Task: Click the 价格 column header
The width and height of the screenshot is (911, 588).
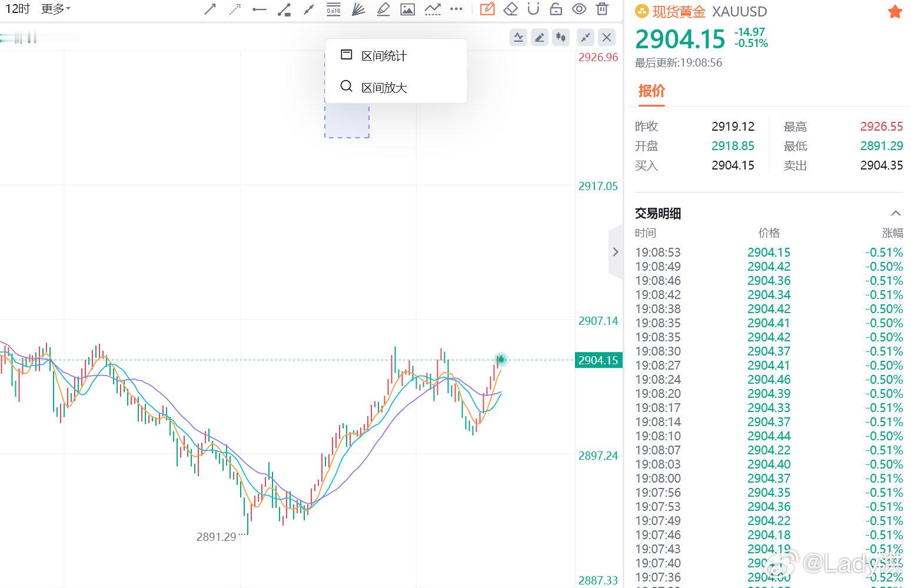Action: point(769,233)
